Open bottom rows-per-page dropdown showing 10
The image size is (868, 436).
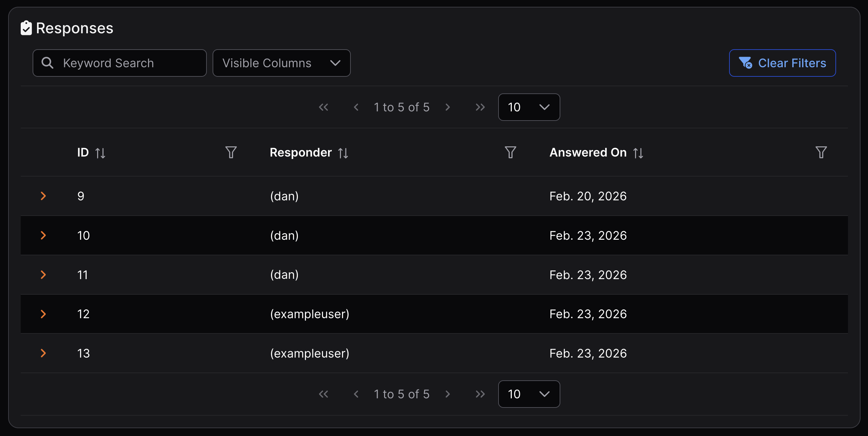coord(529,394)
